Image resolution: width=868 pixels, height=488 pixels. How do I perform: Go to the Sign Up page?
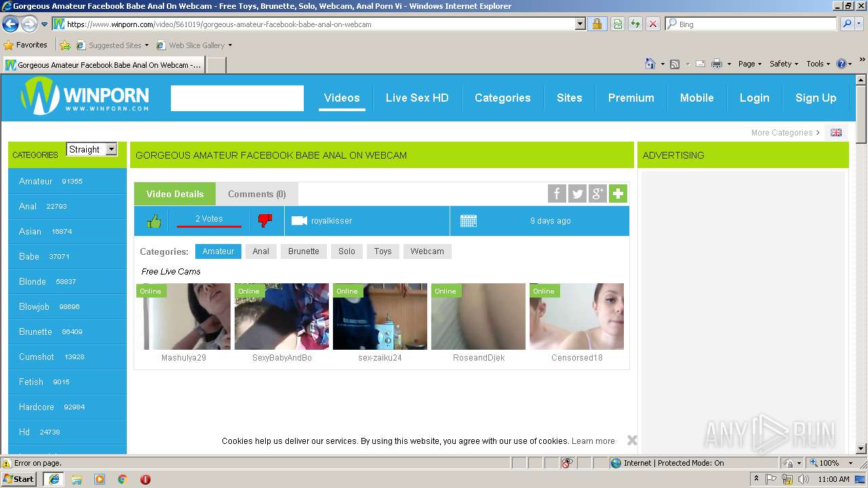pyautogui.click(x=816, y=98)
